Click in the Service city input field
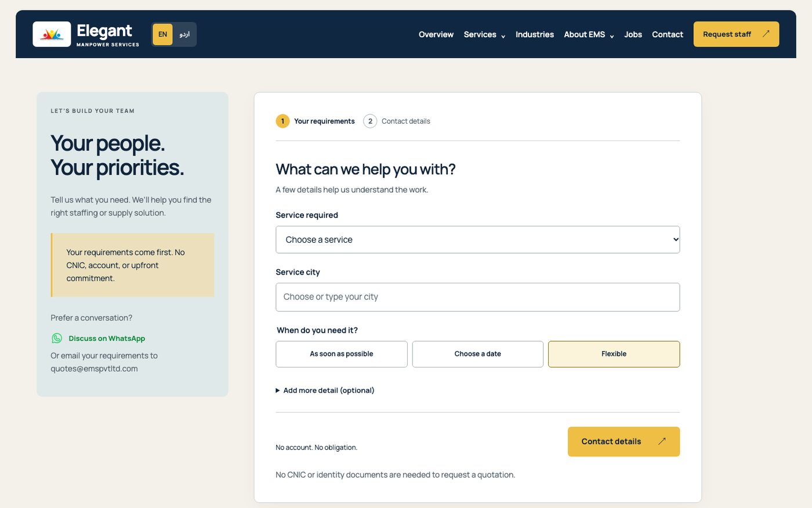 tap(478, 297)
